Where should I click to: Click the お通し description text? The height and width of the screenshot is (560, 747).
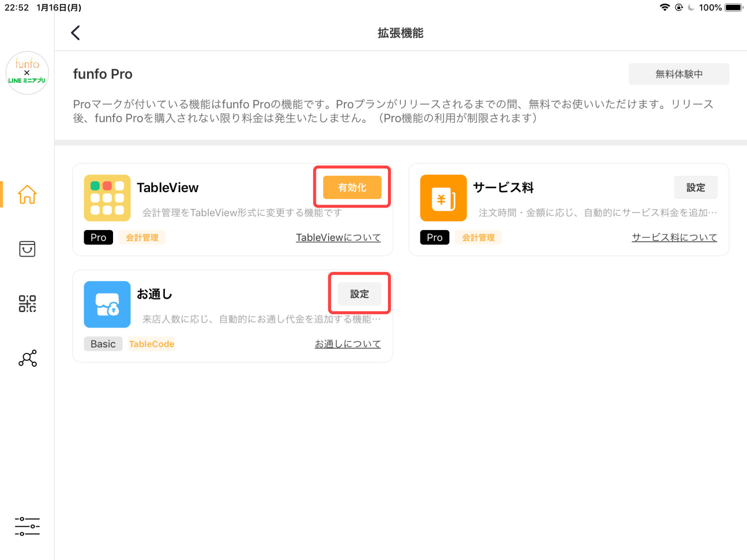click(261, 319)
